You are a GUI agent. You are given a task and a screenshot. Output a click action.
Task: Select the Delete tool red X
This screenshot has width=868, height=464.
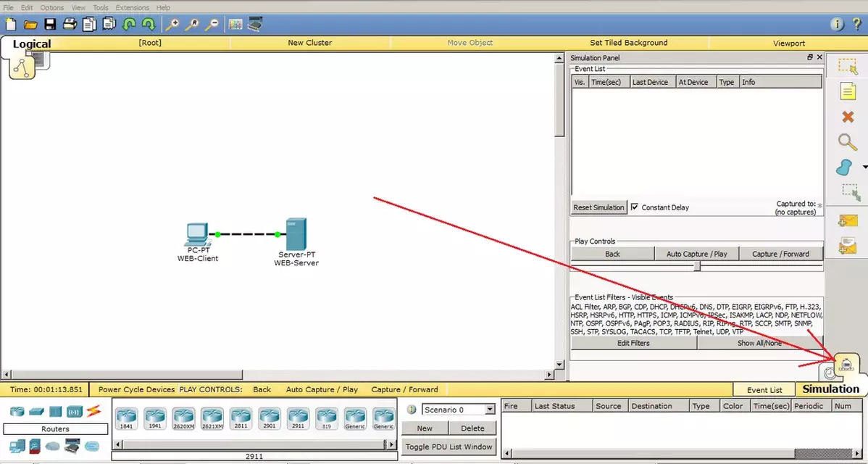(848, 117)
